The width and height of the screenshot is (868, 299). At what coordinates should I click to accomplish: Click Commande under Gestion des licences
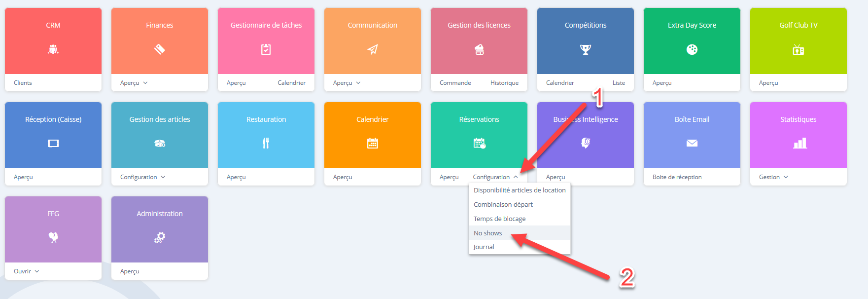coord(455,83)
